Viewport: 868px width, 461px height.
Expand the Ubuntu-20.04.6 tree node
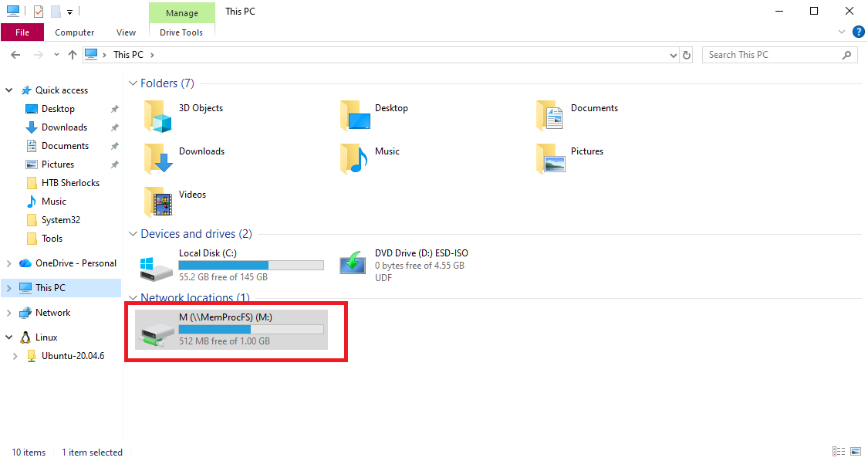pyautogui.click(x=15, y=356)
